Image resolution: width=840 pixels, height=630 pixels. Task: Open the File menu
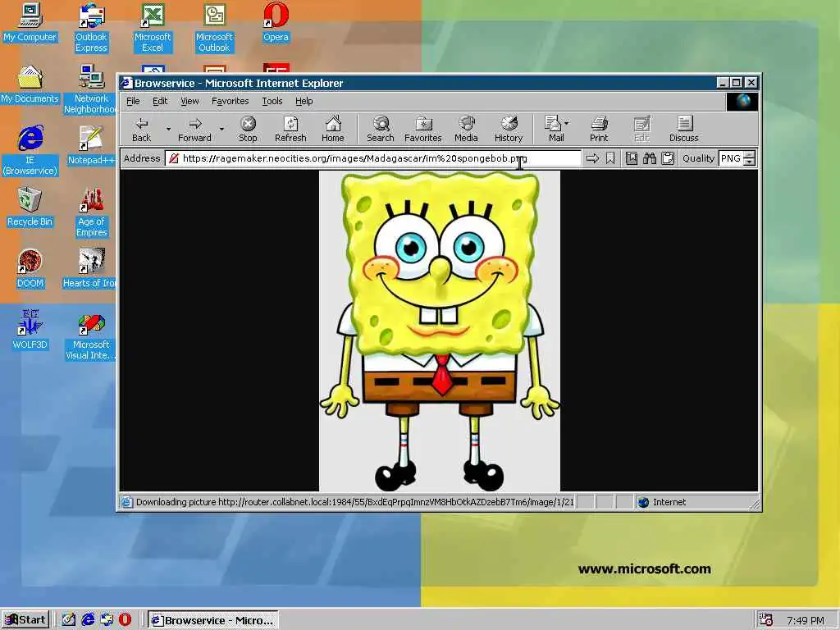(x=133, y=101)
